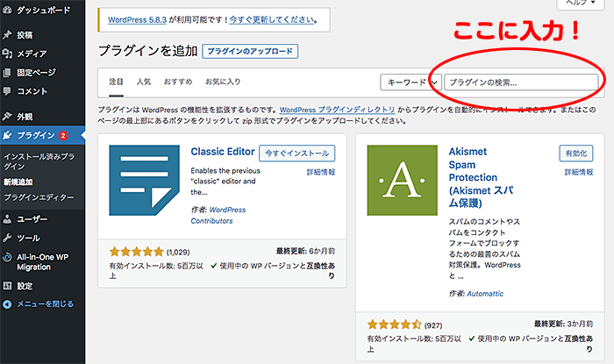Click the プラグインの検索 search field
The image size is (614, 364).
click(521, 82)
